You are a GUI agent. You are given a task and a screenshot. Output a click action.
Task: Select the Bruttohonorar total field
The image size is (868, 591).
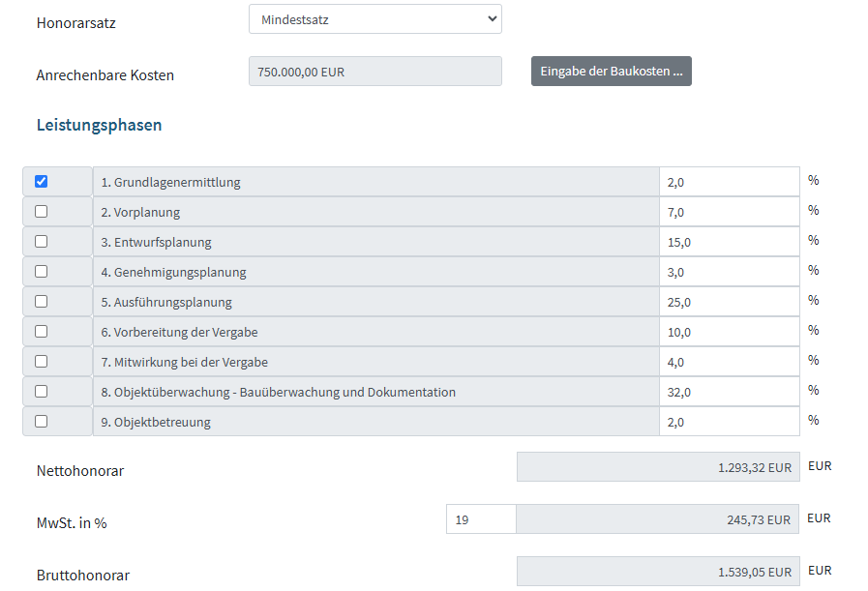point(658,572)
